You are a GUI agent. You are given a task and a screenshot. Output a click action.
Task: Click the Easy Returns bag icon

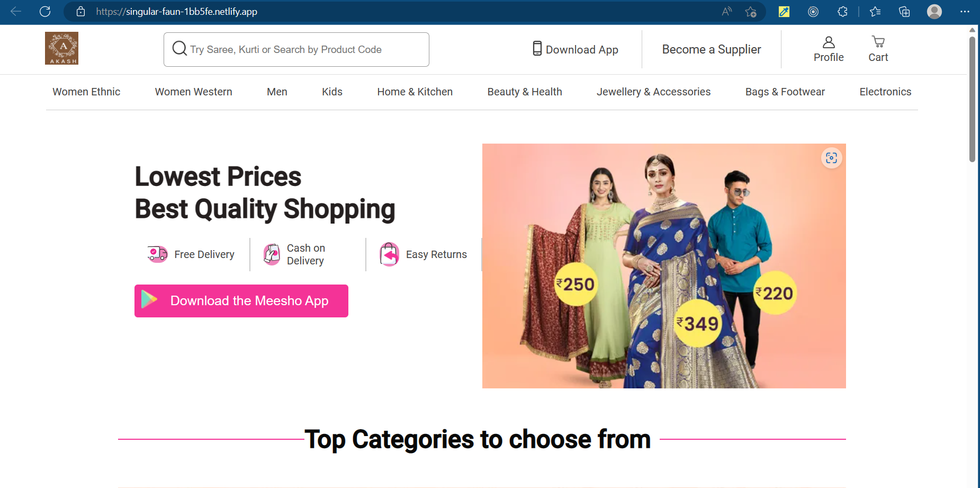[390, 254]
